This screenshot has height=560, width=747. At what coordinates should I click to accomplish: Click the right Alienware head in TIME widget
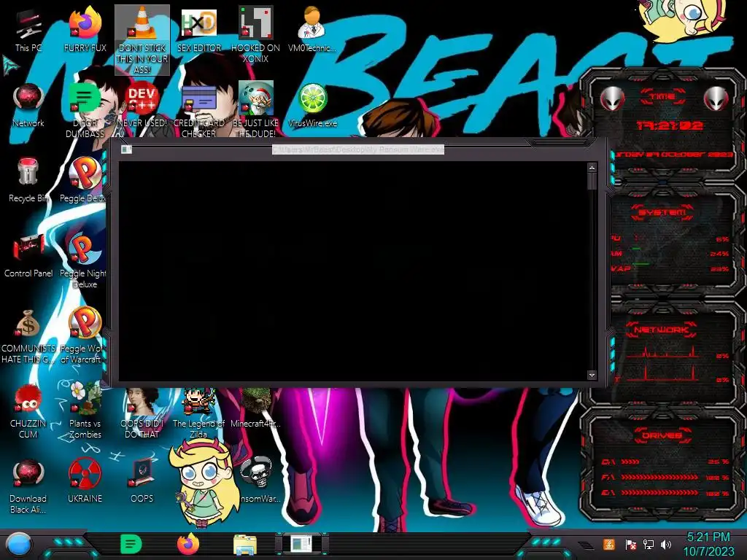(x=716, y=98)
